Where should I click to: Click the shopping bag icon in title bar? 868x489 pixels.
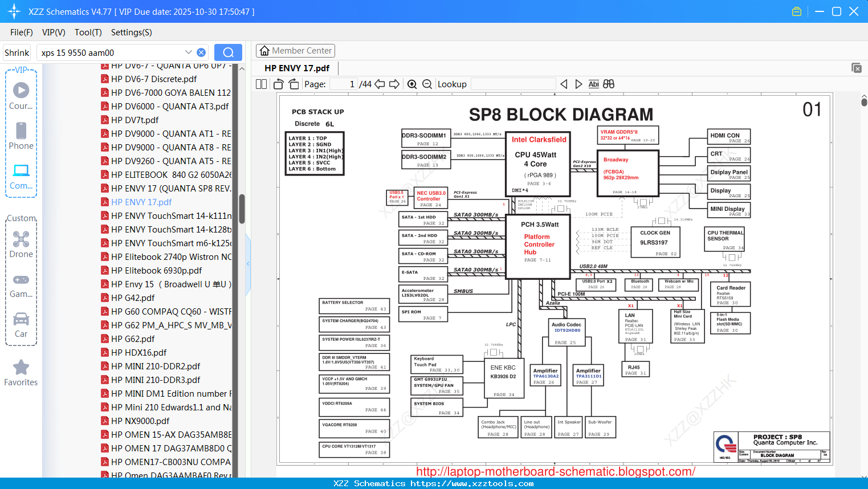pyautogui.click(x=797, y=11)
